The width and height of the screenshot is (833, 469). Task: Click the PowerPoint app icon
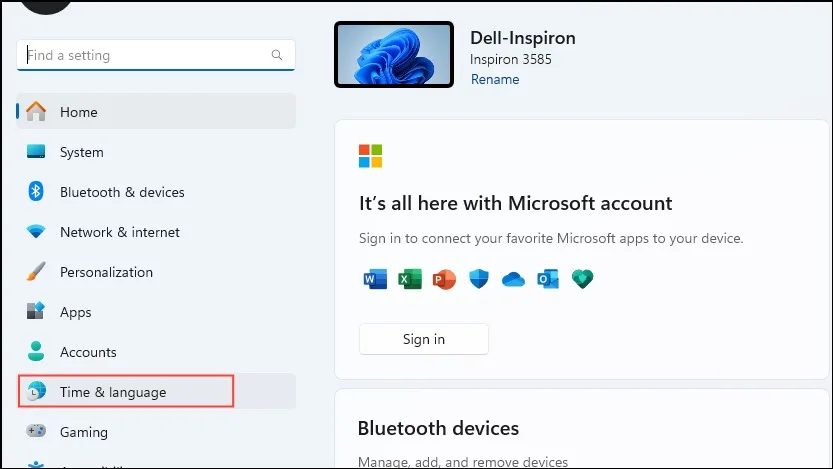click(444, 279)
